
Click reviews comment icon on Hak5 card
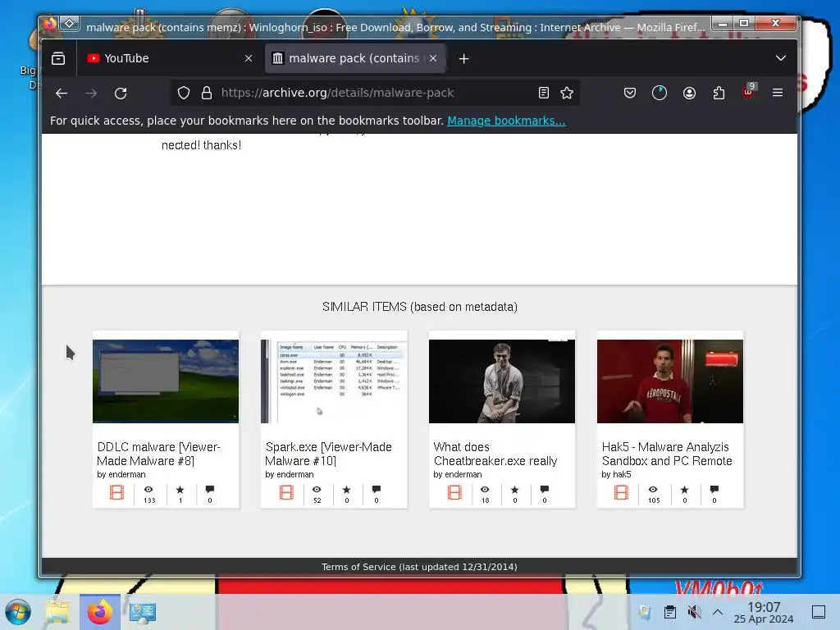point(714,489)
